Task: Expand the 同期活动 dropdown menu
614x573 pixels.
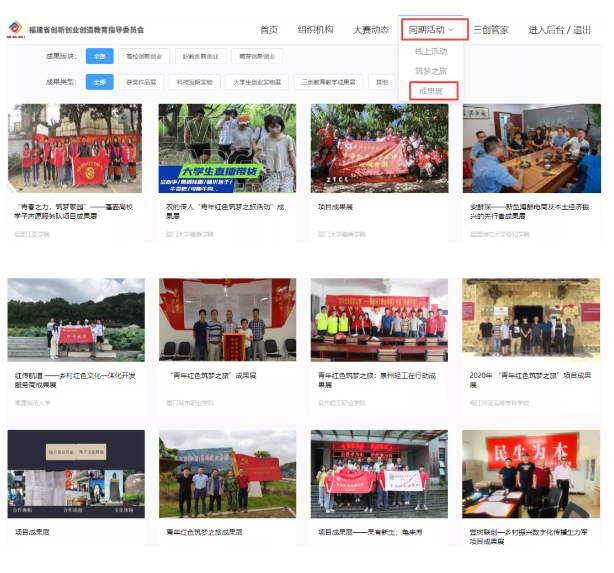Action: 433,30
